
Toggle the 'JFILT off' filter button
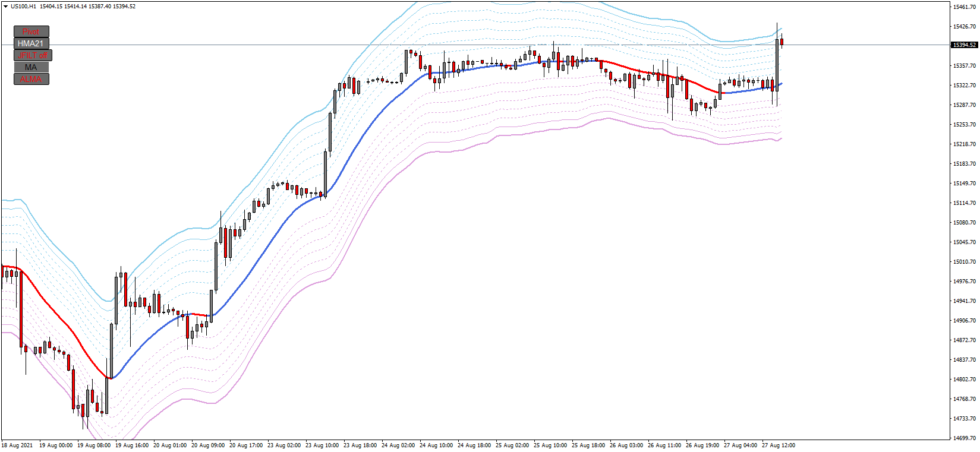33,55
